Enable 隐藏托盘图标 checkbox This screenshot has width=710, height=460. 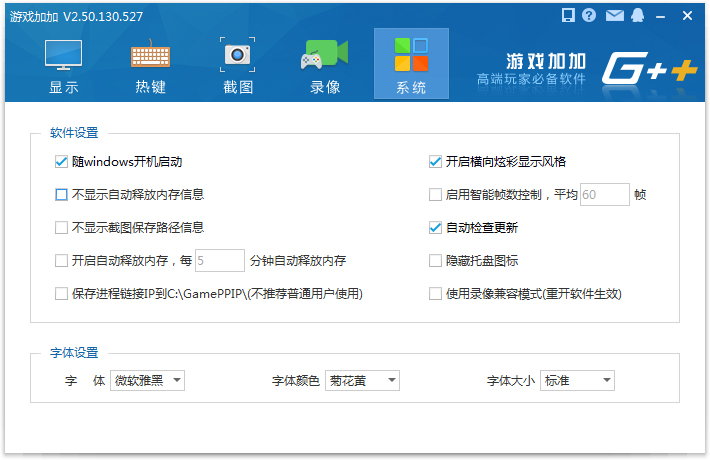point(435,261)
